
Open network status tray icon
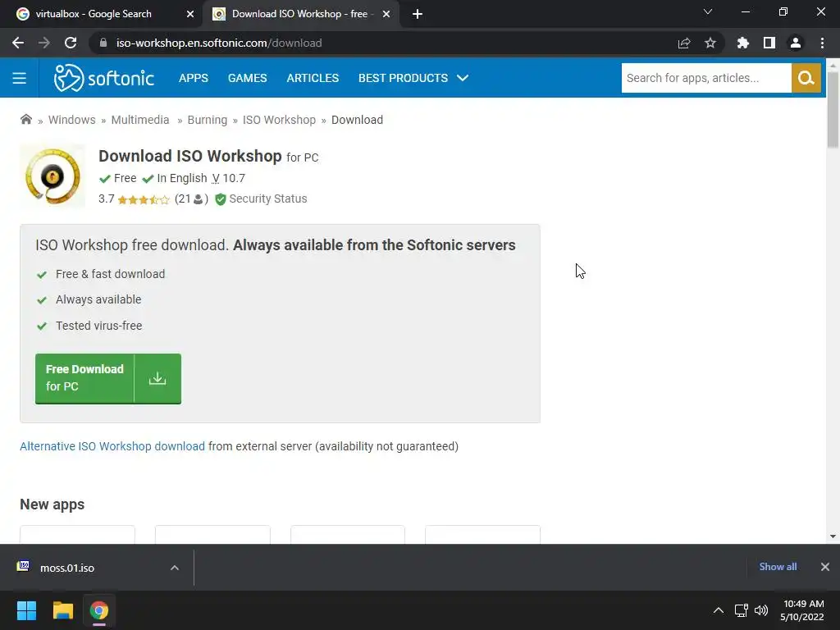tap(741, 610)
